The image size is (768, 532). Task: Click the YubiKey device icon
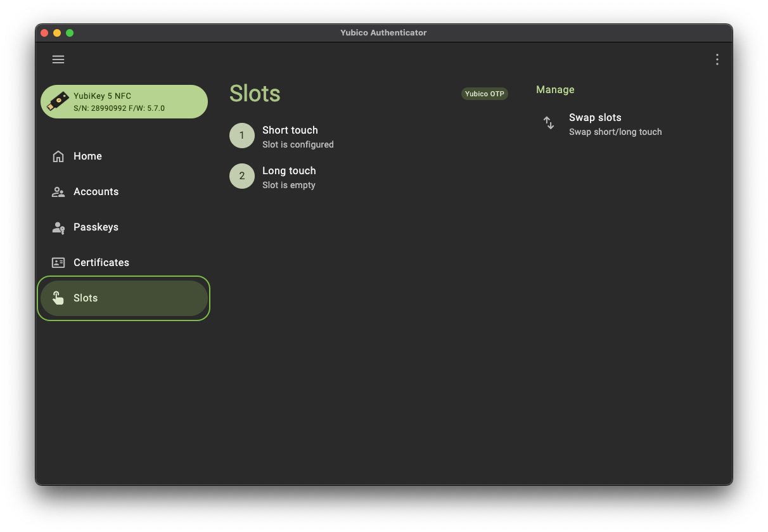[x=59, y=102]
